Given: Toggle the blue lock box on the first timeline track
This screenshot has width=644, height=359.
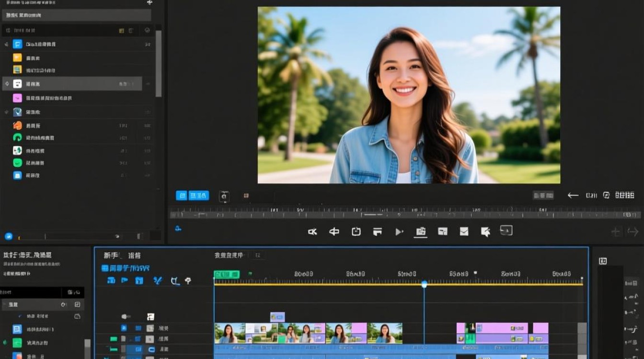Looking at the screenshot, I should (x=124, y=328).
